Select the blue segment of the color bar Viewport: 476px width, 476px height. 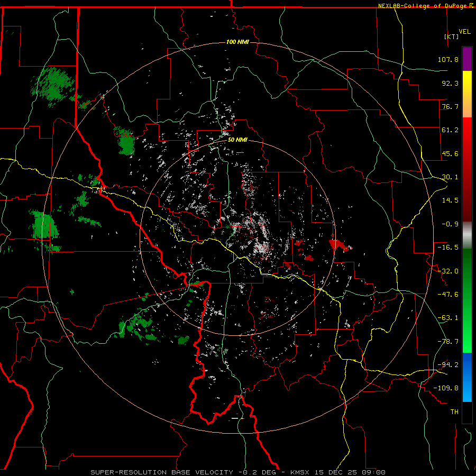tap(467, 377)
